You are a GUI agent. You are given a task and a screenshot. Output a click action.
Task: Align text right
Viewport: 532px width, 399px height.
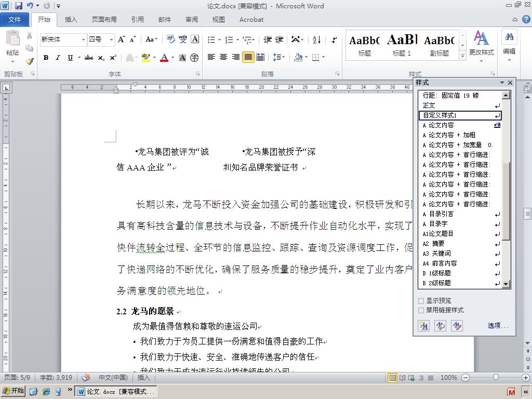235,57
